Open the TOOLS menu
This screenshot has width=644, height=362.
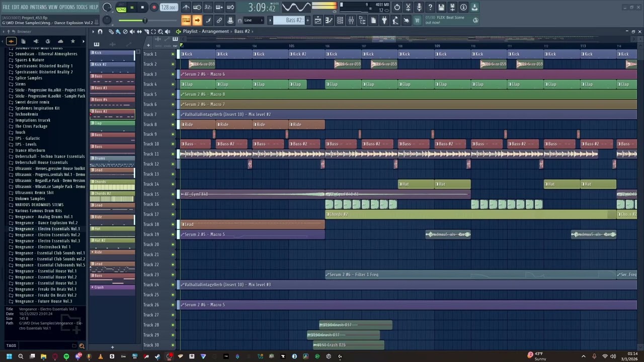[x=82, y=7]
